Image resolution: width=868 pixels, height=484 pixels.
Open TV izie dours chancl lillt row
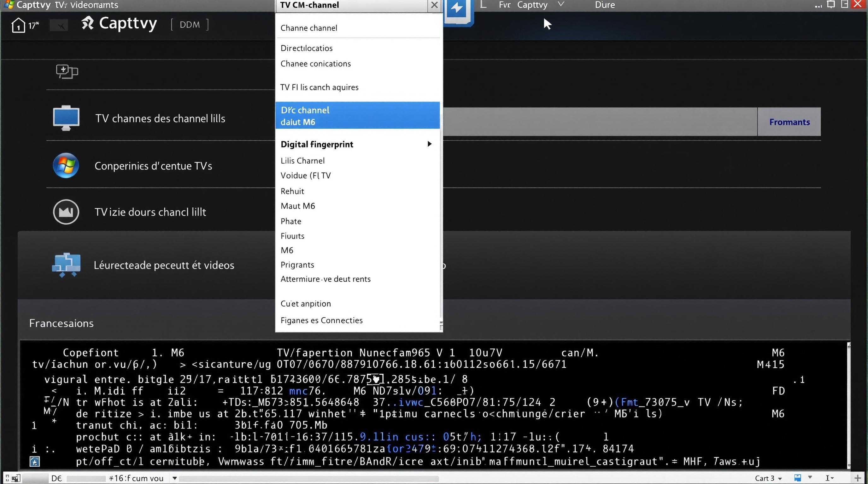(150, 212)
